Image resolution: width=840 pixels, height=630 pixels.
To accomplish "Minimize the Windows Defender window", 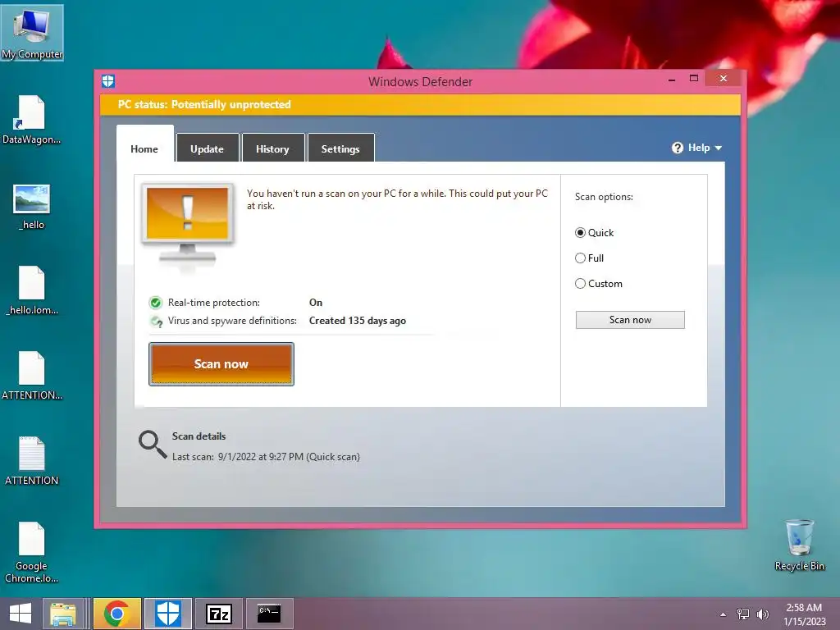I will tap(672, 80).
